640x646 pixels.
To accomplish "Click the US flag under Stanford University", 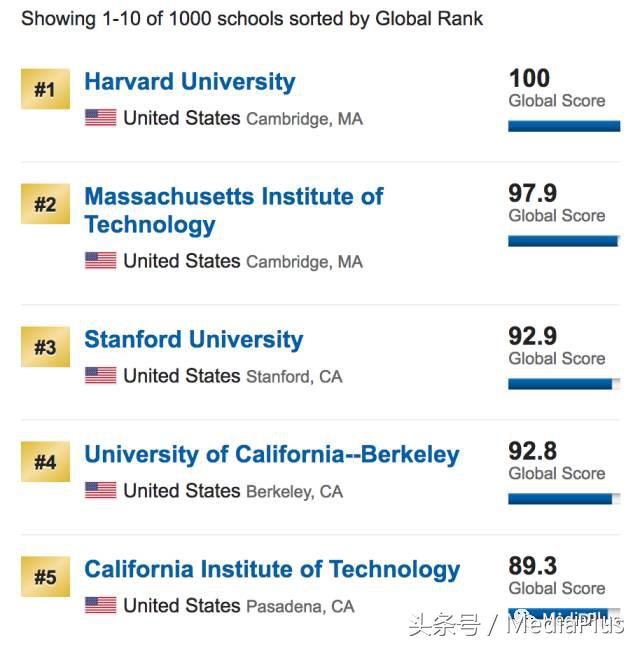I will coord(100,376).
